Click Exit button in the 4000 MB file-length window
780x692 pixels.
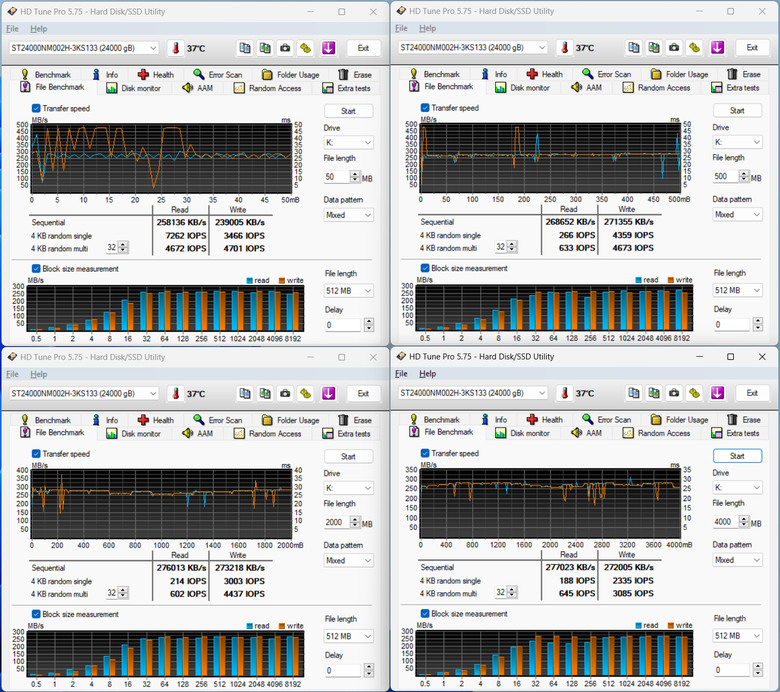[x=752, y=393]
